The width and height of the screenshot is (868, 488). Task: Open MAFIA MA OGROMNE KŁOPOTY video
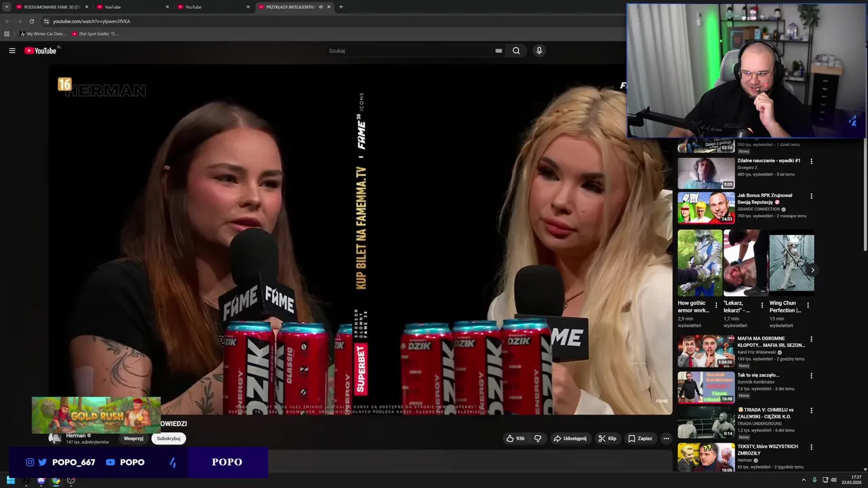pyautogui.click(x=706, y=350)
